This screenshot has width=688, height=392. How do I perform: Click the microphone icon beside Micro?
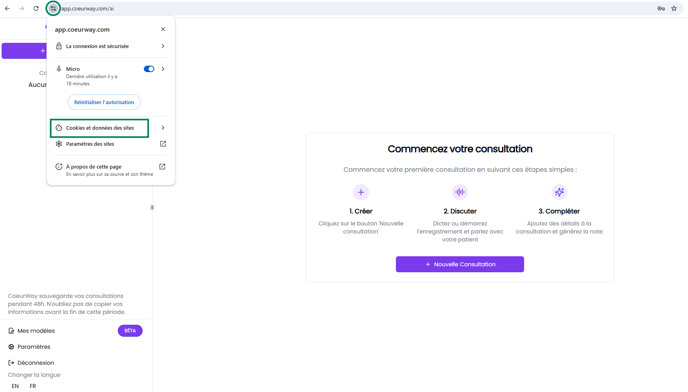59,68
